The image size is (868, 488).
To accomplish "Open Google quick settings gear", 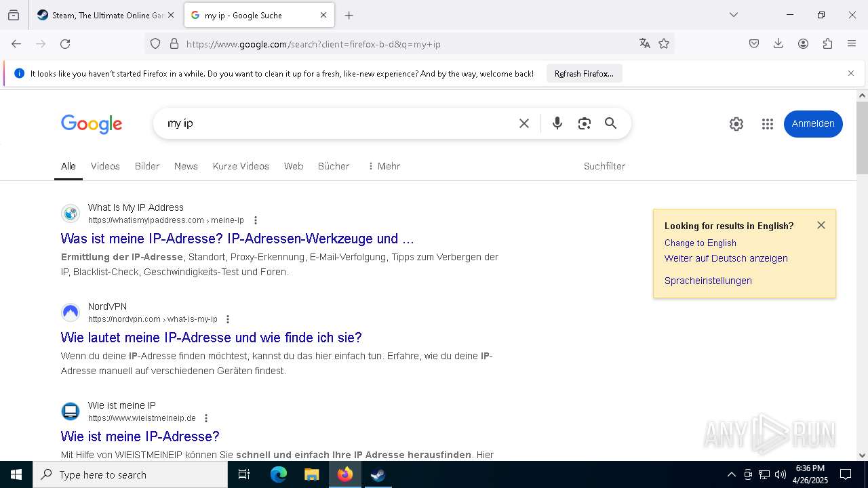I will pos(736,124).
